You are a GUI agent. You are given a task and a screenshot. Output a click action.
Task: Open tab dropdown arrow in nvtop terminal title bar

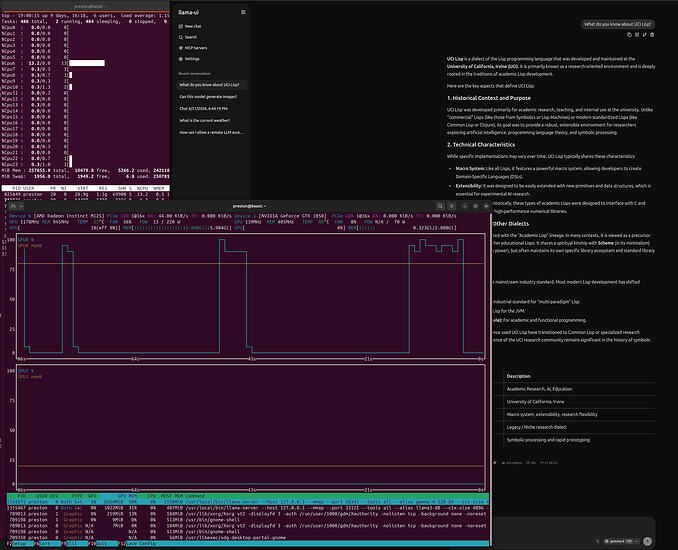[x=21, y=206]
